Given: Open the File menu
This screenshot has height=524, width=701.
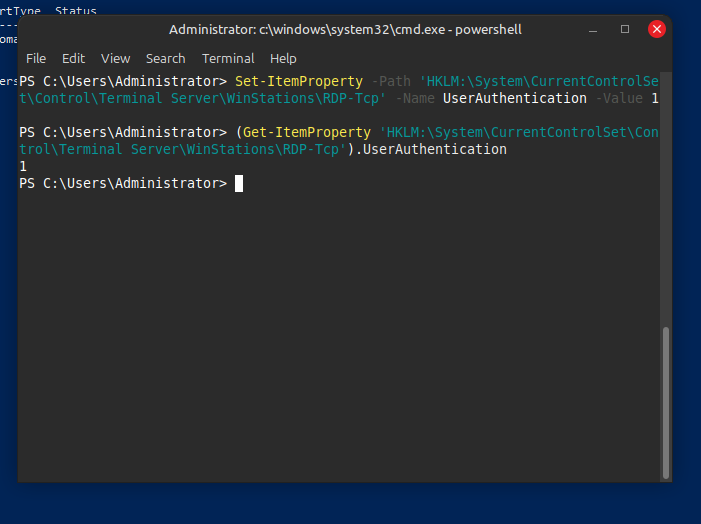Looking at the screenshot, I should point(36,59).
